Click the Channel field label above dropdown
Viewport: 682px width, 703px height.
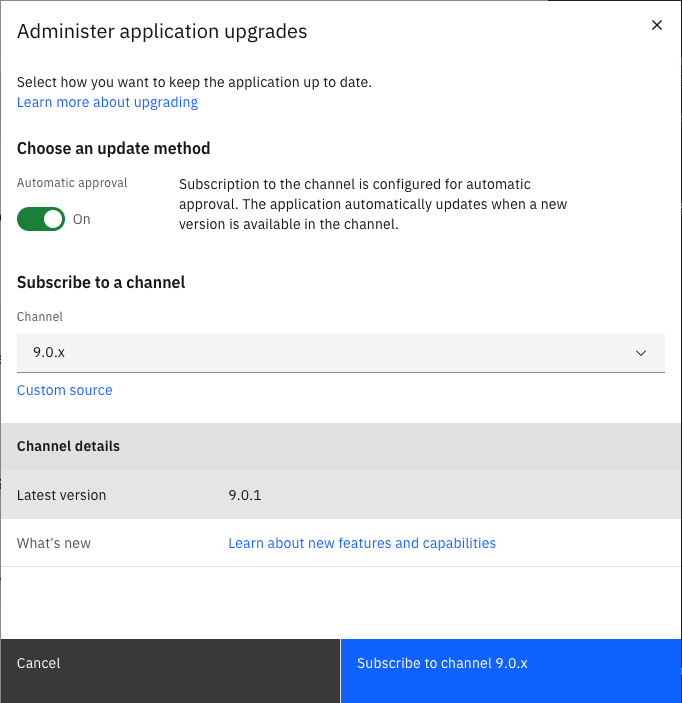pyautogui.click(x=40, y=316)
